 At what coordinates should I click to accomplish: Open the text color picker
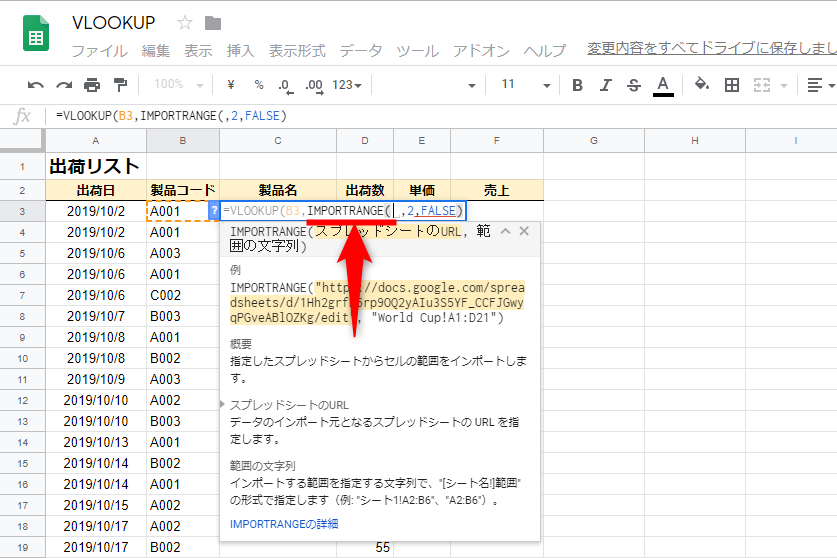pos(663,86)
